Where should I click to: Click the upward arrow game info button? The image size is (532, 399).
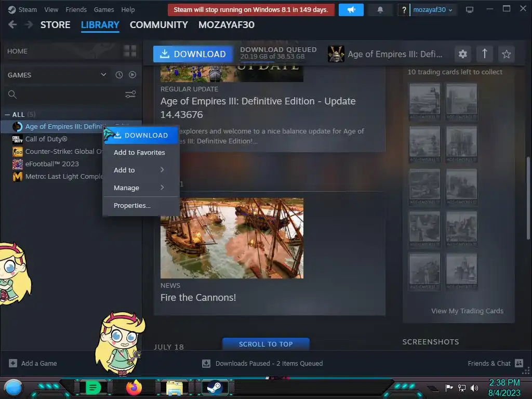pyautogui.click(x=485, y=54)
